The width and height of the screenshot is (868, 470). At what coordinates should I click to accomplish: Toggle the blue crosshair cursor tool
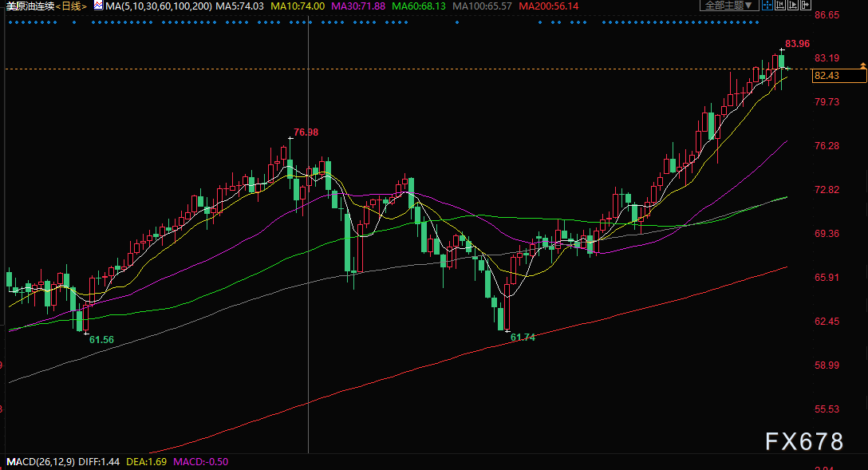[767, 5]
